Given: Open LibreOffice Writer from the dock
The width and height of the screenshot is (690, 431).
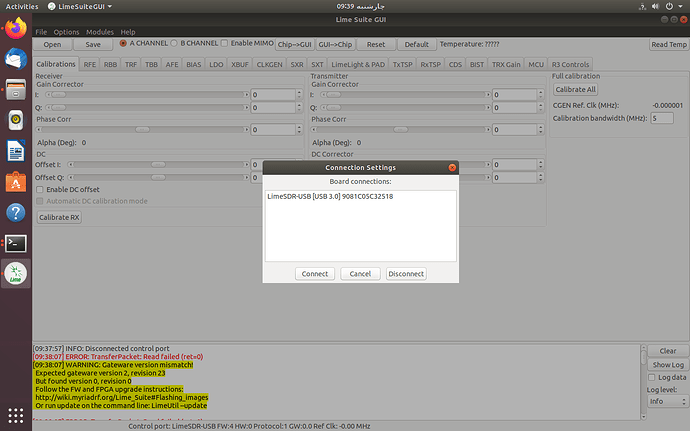Looking at the screenshot, I should pyautogui.click(x=16, y=151).
